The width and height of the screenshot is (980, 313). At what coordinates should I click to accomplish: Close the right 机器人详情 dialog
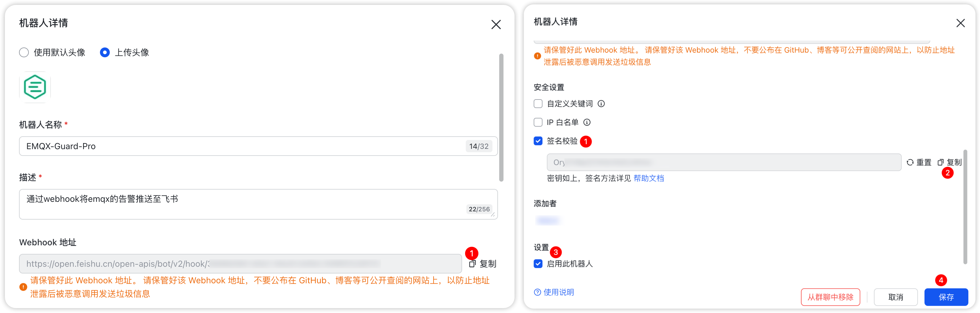(x=960, y=23)
